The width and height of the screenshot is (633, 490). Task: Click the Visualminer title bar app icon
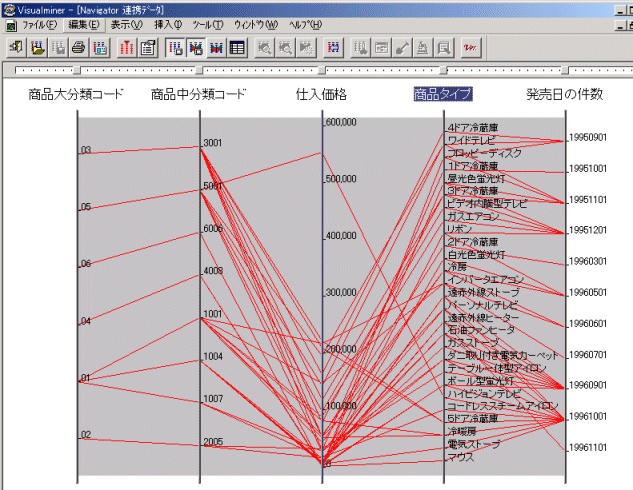pos(9,10)
